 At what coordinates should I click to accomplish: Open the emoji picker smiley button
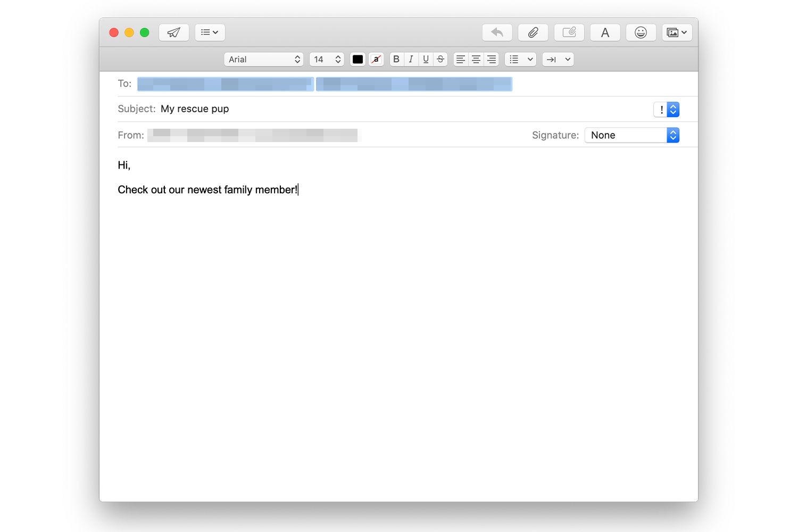(641, 32)
